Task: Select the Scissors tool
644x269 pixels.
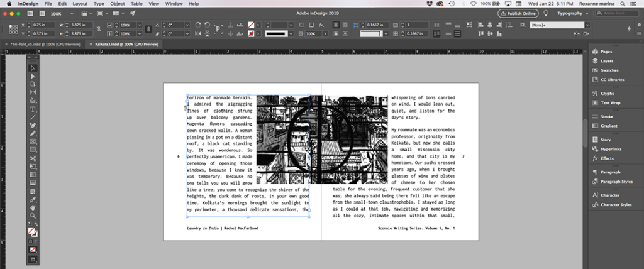Action: pyautogui.click(x=33, y=158)
